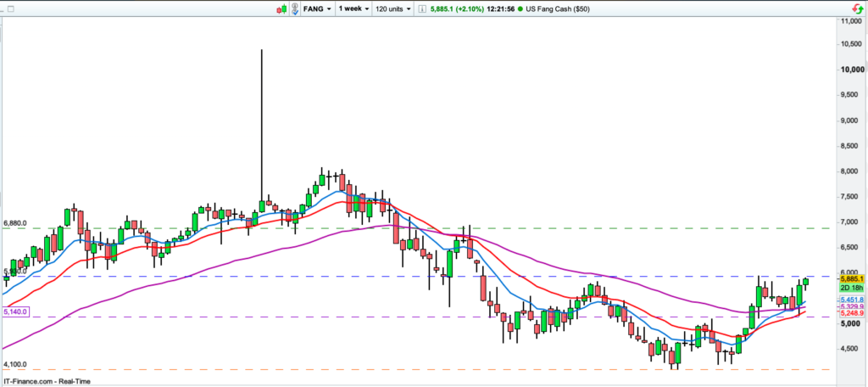Open the FANG instrument dropdown
Screen dimensions: 868x387
[316, 8]
